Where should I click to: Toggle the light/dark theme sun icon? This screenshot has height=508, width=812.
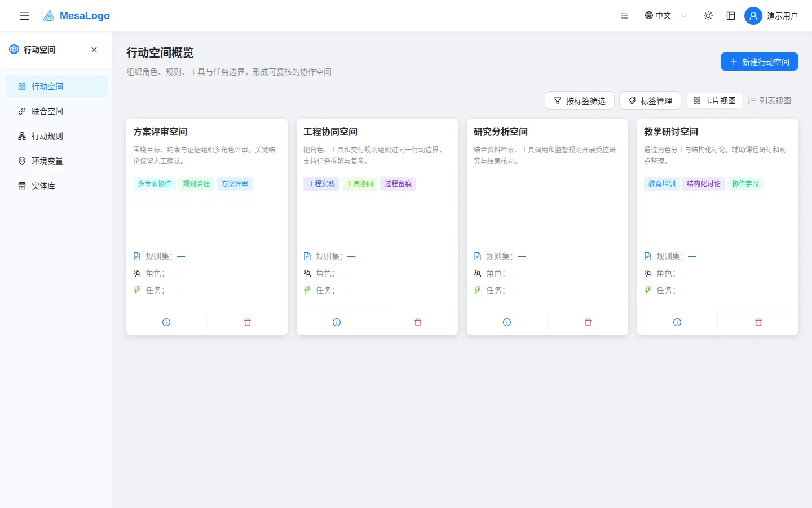point(708,16)
